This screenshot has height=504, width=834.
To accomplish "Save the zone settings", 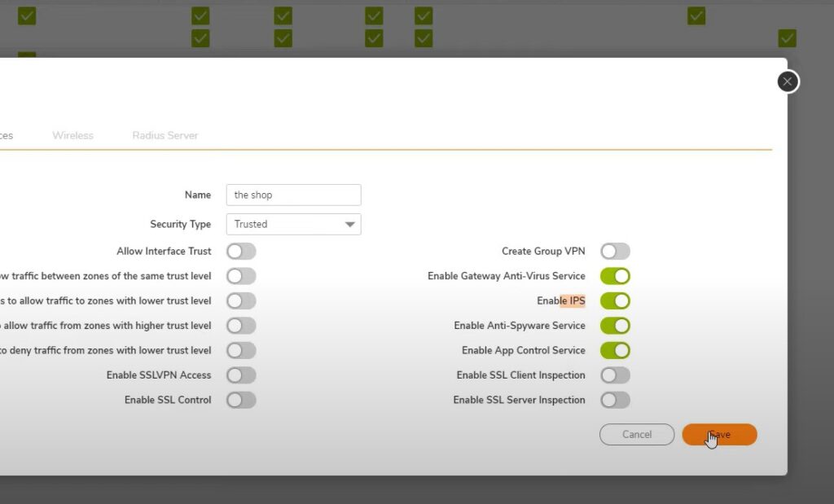I will (x=719, y=435).
